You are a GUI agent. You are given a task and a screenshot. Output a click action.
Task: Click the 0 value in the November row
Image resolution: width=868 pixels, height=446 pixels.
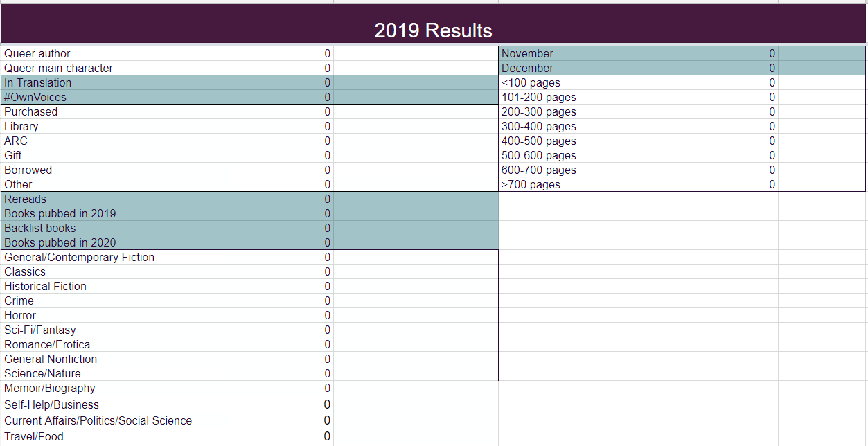pos(734,53)
